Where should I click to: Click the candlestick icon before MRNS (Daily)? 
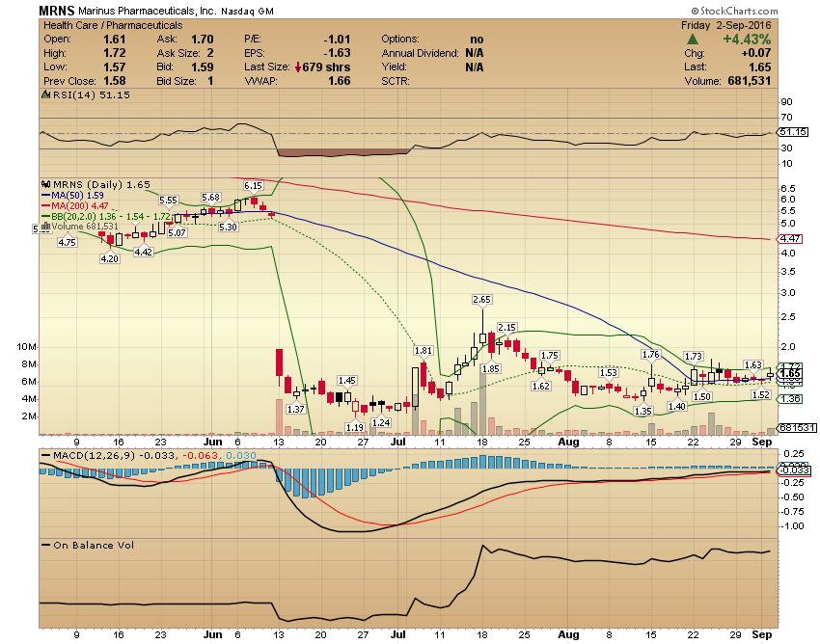point(46,184)
